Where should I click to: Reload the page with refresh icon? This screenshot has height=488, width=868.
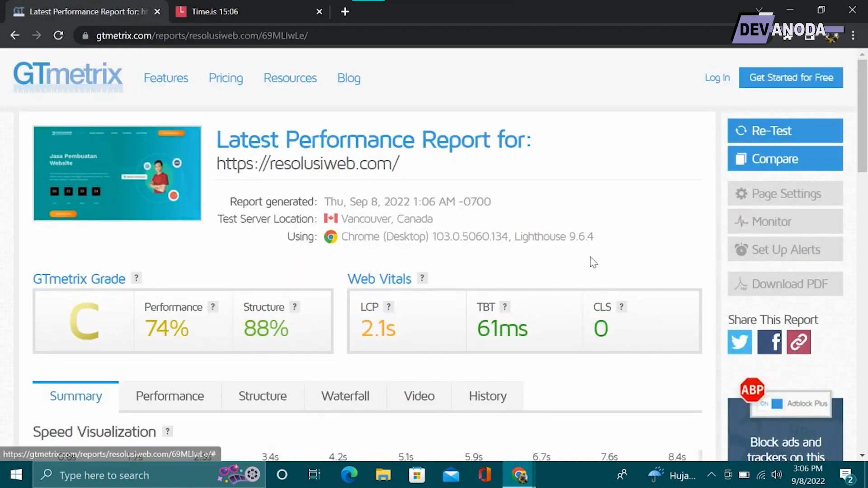(58, 35)
